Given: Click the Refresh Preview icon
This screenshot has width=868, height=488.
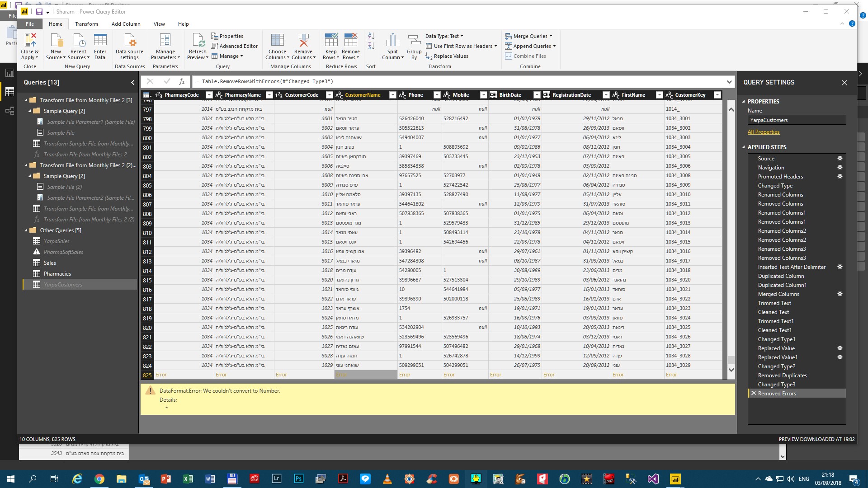Looking at the screenshot, I should (198, 40).
